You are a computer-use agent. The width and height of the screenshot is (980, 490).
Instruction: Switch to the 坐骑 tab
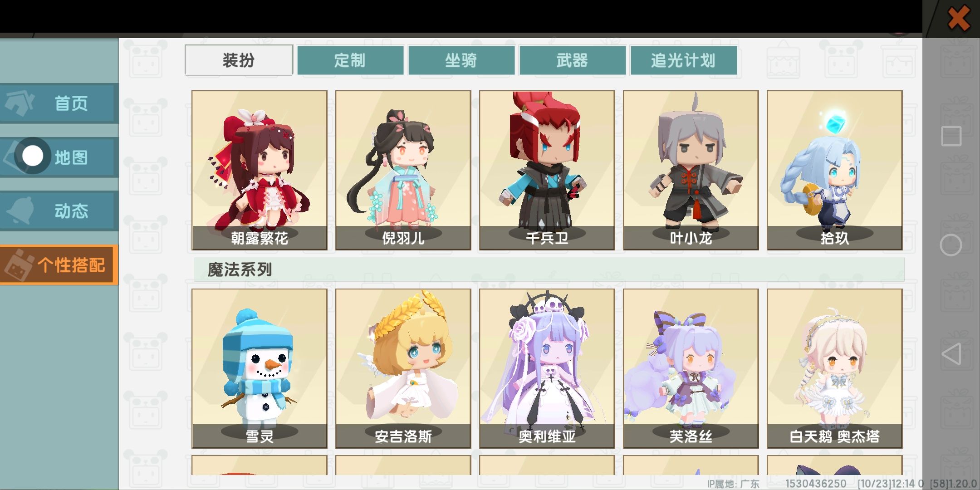tap(461, 60)
